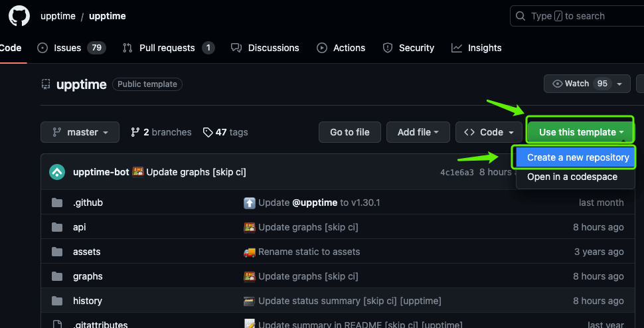Image resolution: width=644 pixels, height=328 pixels.
Task: View the 47 tags link
Action: [x=226, y=132]
